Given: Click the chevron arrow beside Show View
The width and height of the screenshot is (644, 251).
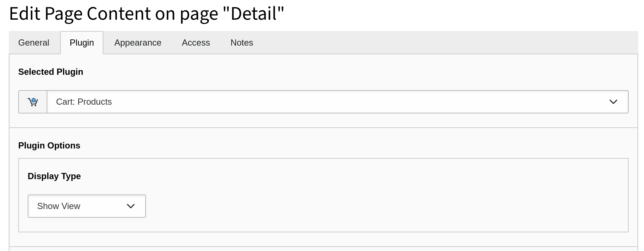Looking at the screenshot, I should click(x=131, y=206).
